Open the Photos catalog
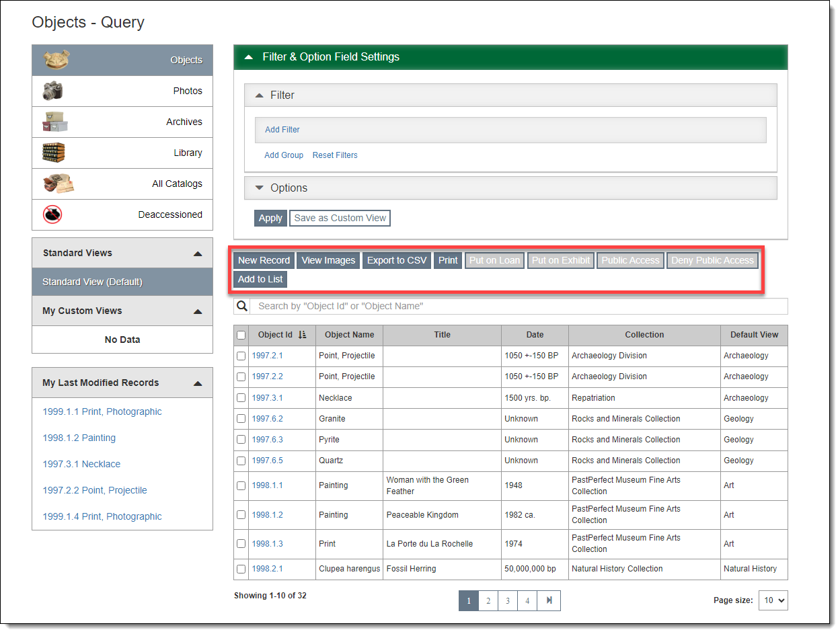The image size is (840, 634). pos(122,91)
